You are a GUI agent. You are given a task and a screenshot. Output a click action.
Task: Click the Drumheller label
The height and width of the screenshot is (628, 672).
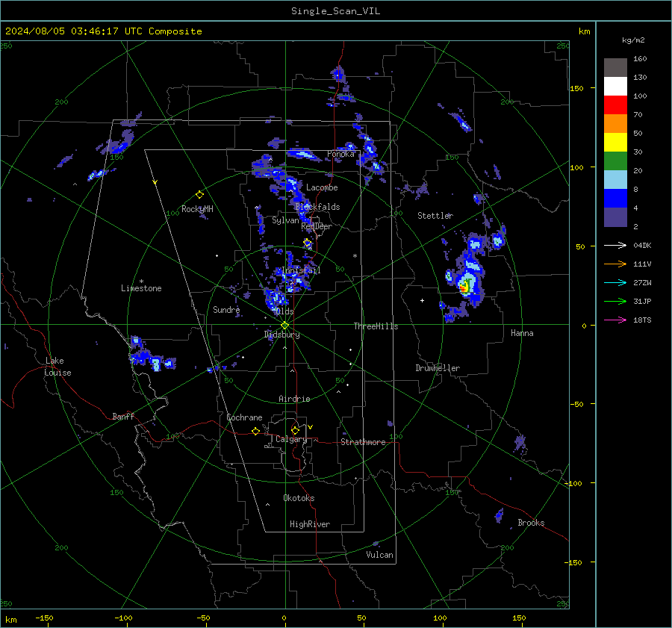pos(438,368)
